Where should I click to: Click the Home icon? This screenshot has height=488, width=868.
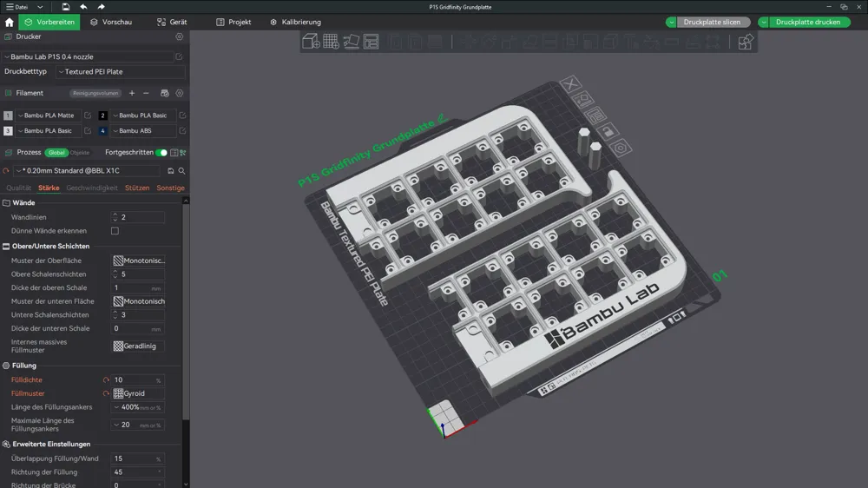click(10, 23)
